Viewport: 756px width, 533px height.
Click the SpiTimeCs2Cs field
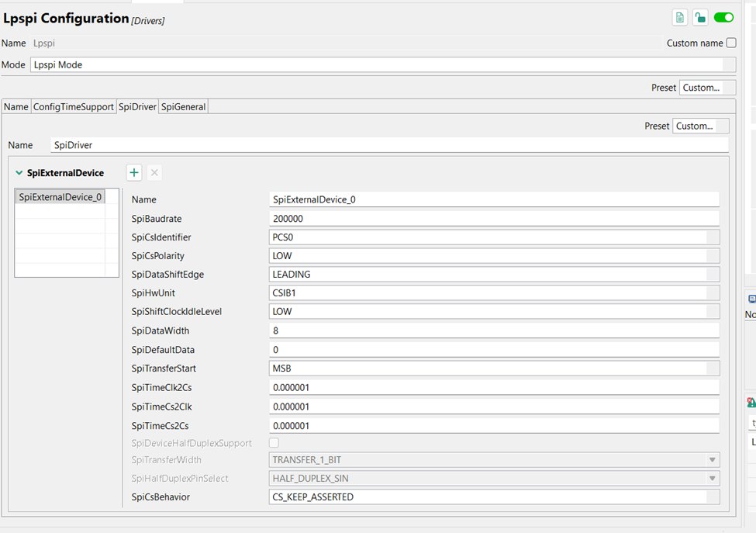(494, 426)
